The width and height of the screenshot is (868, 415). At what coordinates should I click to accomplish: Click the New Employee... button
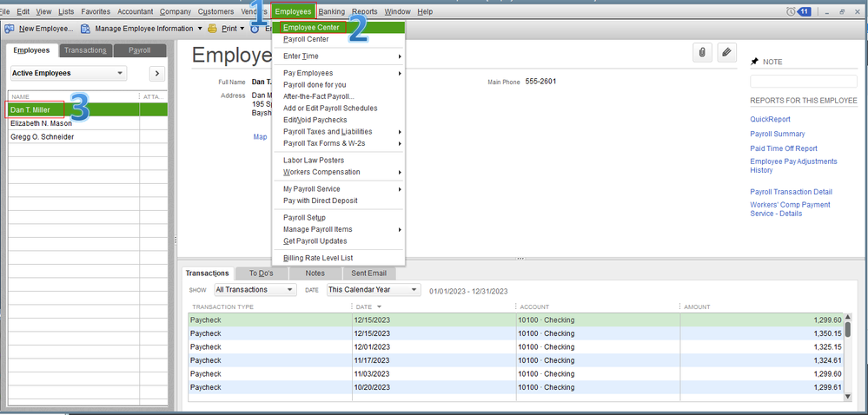[39, 29]
